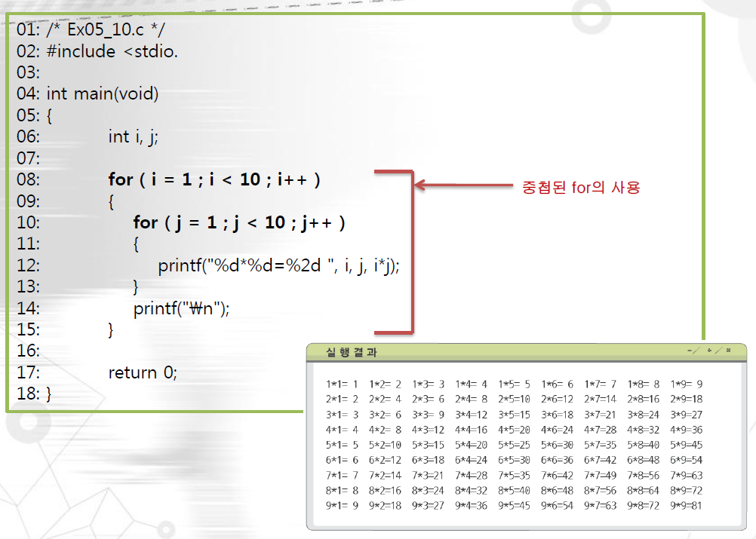The image size is (756, 539).
Task: Click output cell 6*9=54
Action: (687, 460)
